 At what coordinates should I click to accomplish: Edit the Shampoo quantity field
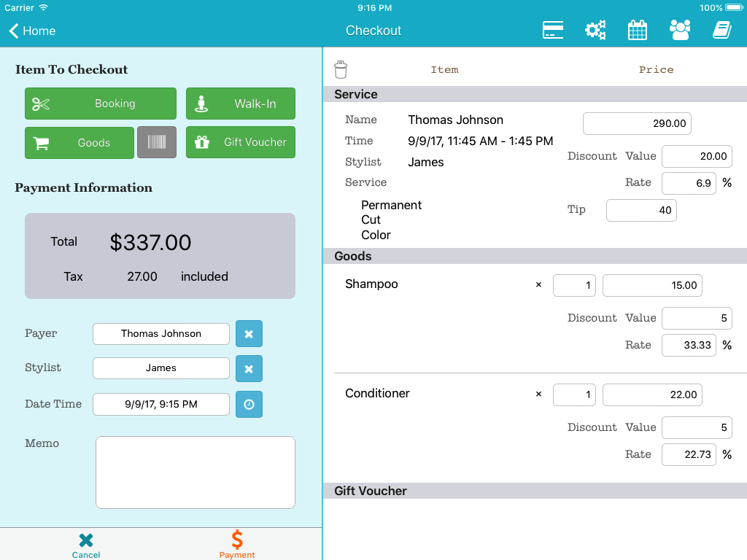point(574,286)
